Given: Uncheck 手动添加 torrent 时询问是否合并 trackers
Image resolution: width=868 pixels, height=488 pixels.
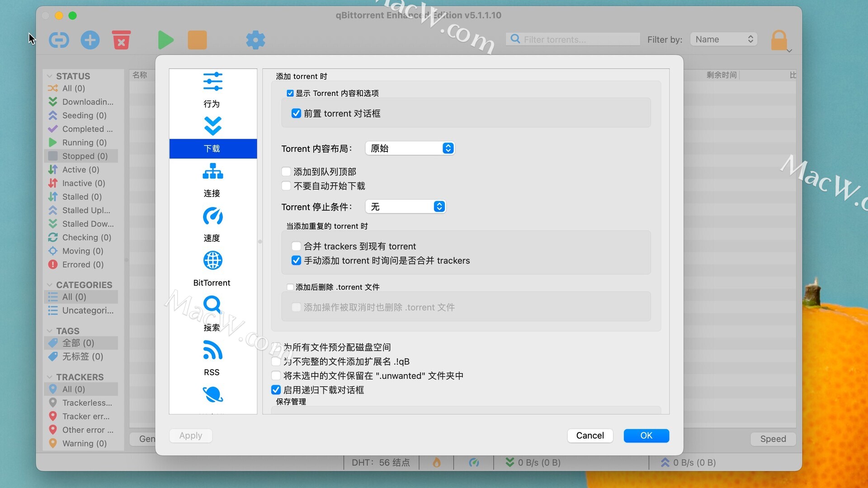Looking at the screenshot, I should click(x=296, y=260).
